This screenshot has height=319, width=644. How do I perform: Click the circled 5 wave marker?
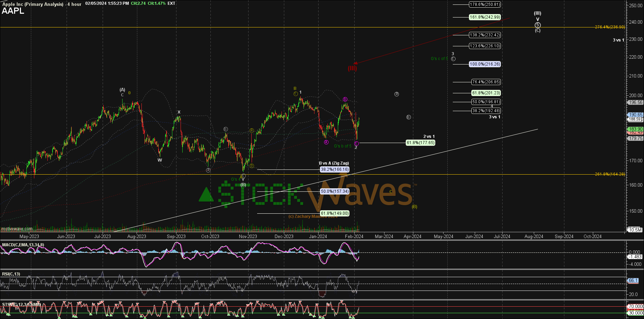pos(538,25)
